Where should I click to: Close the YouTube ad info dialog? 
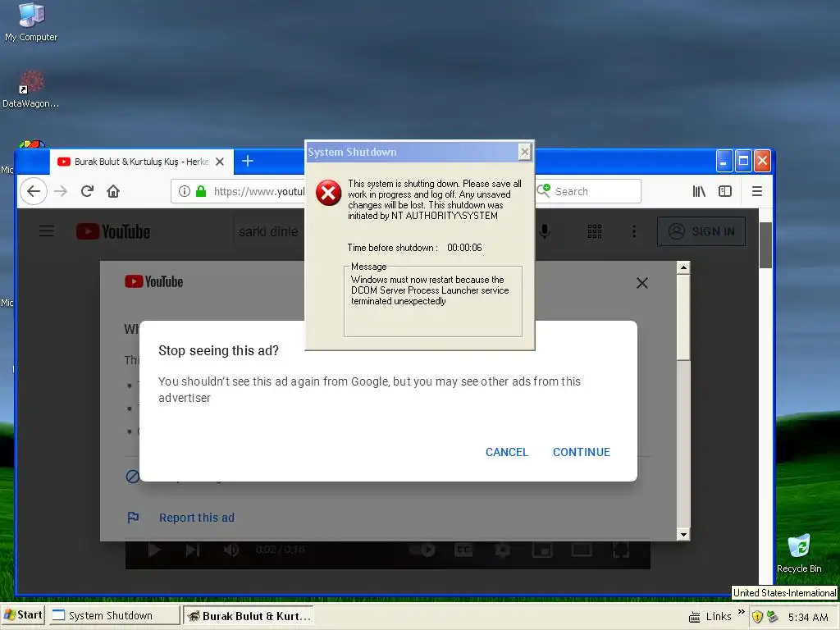(642, 283)
